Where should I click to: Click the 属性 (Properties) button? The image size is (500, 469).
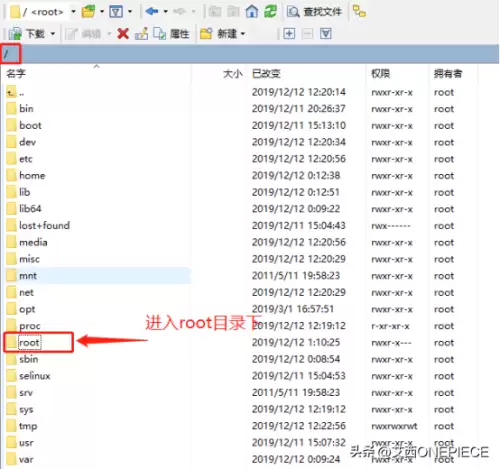pyautogui.click(x=171, y=34)
